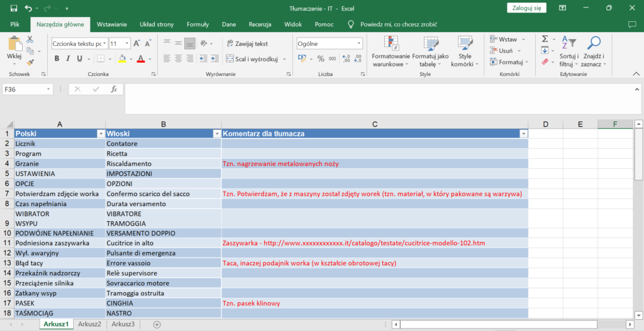Screen dimensions: 644x331
Task: Apply yellow fill color to cells
Action: [x=122, y=58]
